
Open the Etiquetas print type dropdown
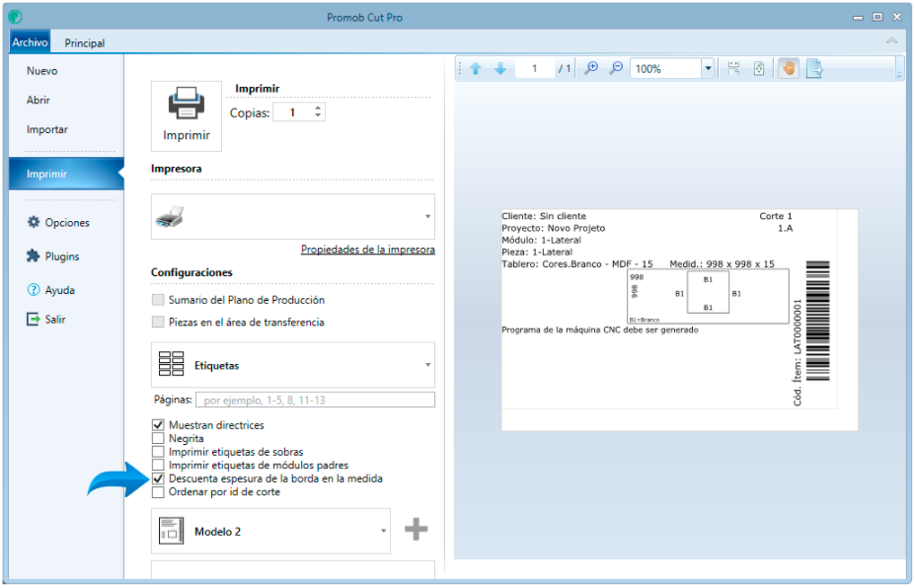pyautogui.click(x=427, y=365)
